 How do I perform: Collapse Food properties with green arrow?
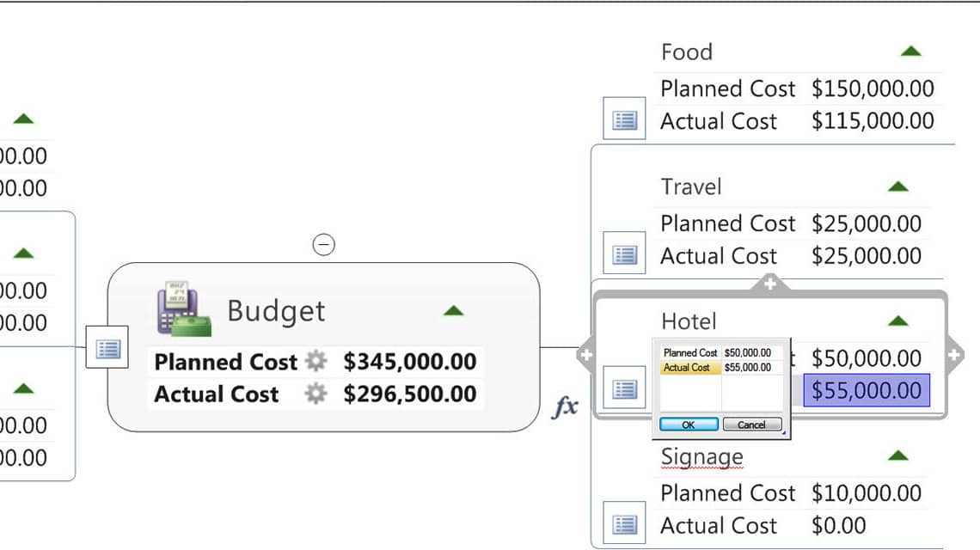pos(910,52)
